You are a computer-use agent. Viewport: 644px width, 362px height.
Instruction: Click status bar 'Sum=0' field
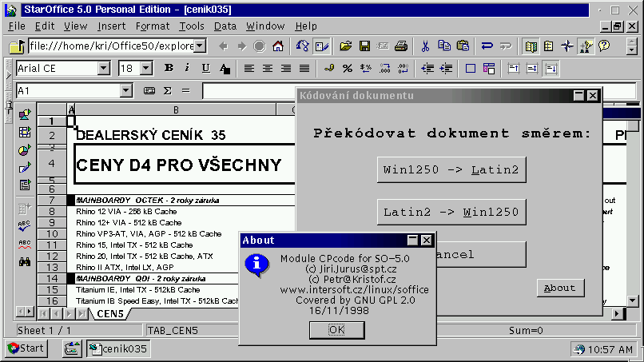point(526,330)
